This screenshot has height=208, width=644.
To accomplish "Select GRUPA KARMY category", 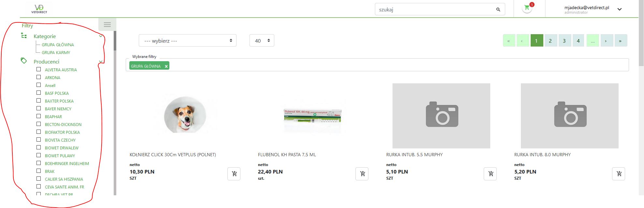I will click(56, 52).
